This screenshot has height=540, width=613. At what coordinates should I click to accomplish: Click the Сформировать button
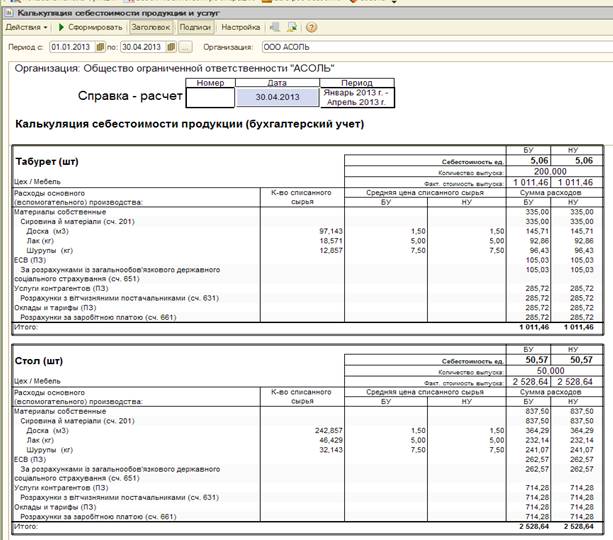91,27
